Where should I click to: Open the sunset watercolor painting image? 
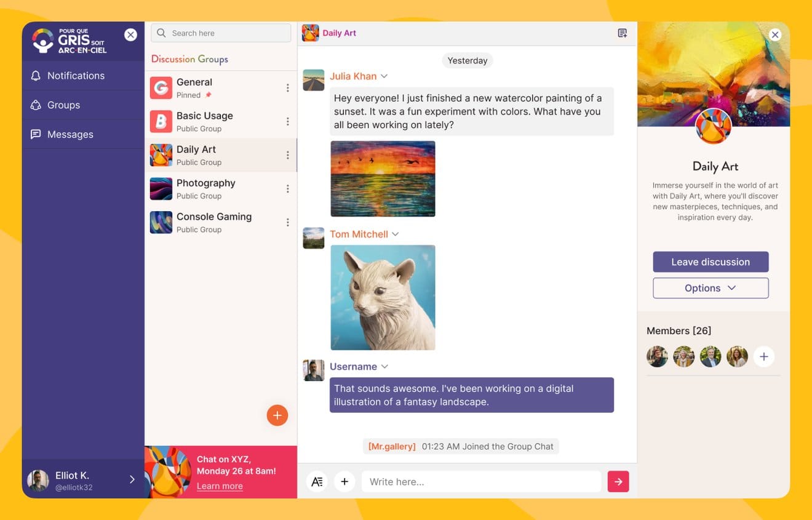[383, 178]
